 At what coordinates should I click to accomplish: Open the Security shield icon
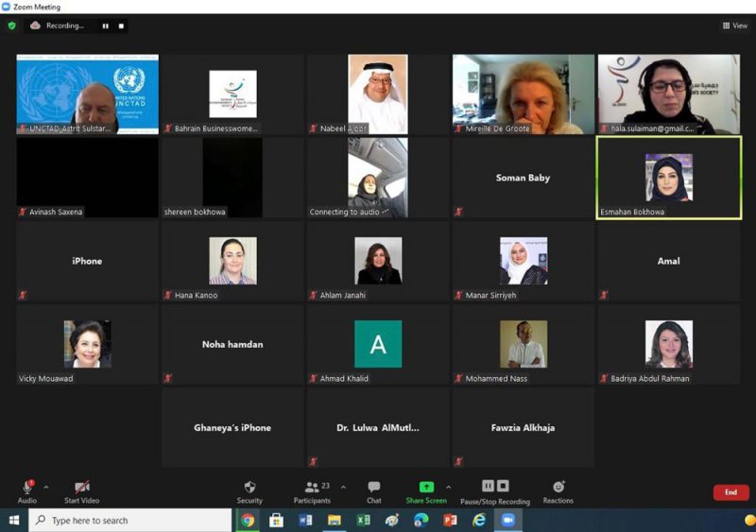tap(249, 487)
